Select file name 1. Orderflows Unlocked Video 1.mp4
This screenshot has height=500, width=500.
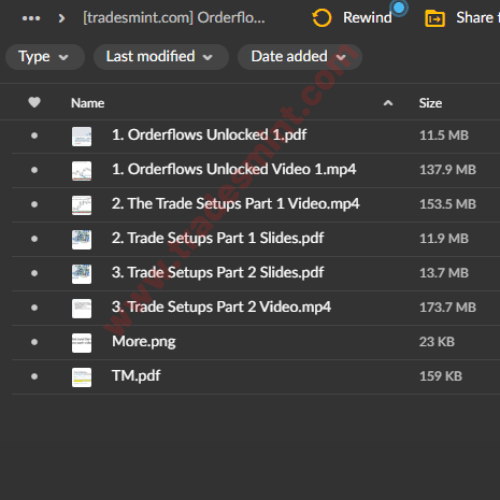tap(234, 169)
